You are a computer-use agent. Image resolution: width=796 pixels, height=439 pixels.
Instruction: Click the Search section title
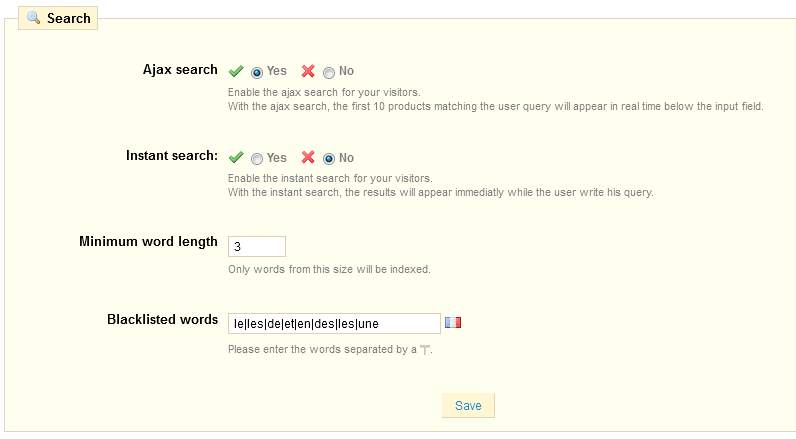(x=69, y=18)
